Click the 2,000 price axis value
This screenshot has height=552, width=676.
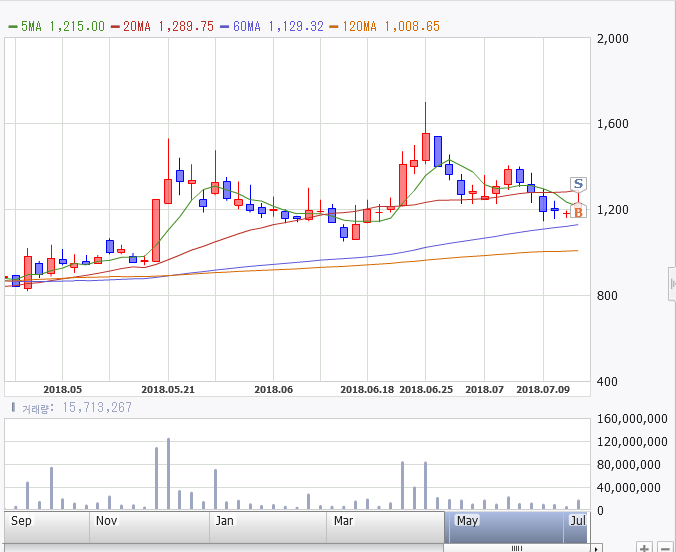coord(613,39)
